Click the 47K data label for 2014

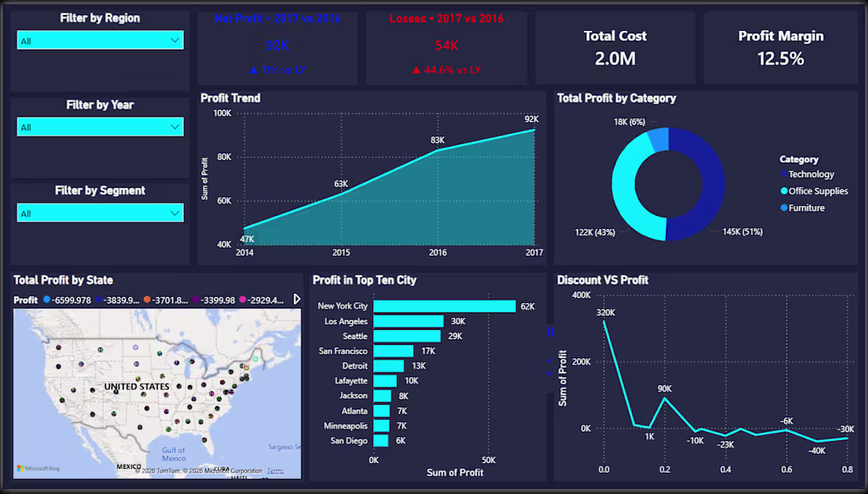pos(247,239)
